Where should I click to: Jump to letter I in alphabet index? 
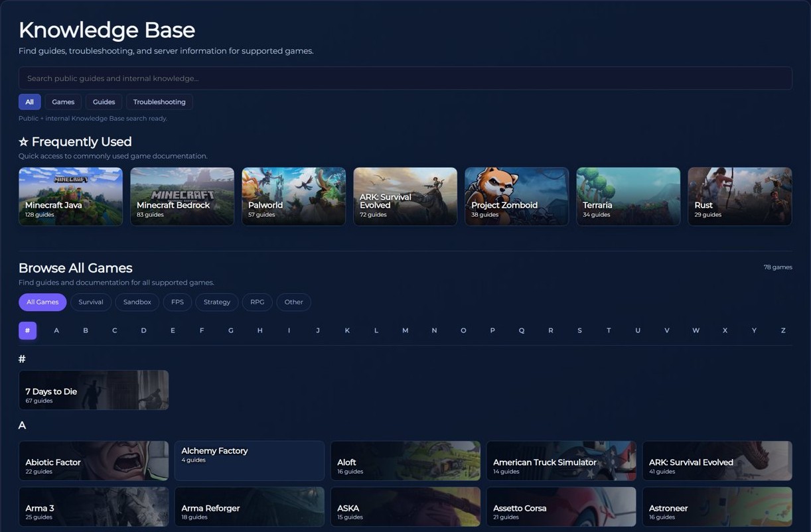(x=289, y=330)
